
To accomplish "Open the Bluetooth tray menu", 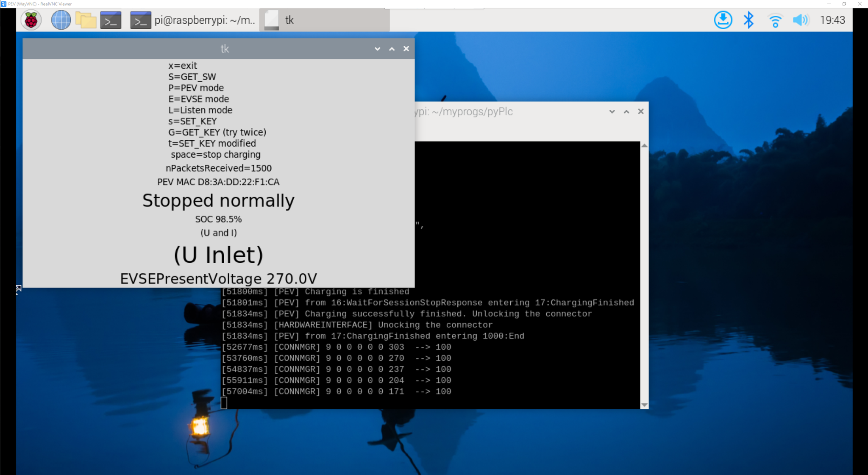I will click(748, 20).
